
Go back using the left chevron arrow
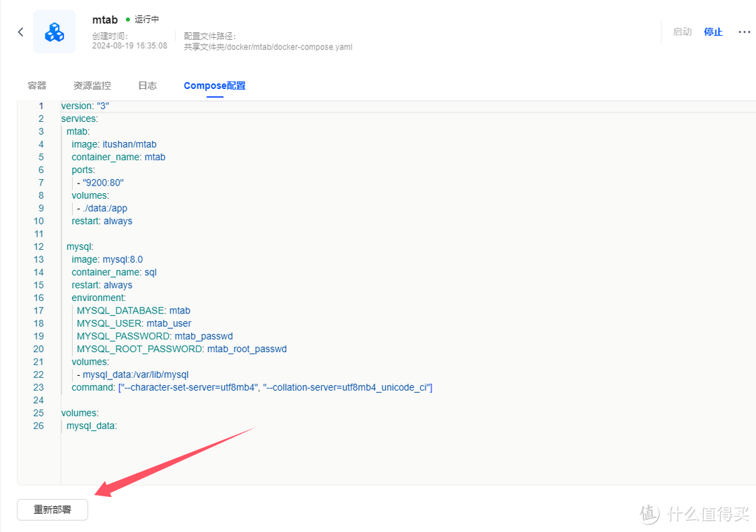pyautogui.click(x=20, y=31)
